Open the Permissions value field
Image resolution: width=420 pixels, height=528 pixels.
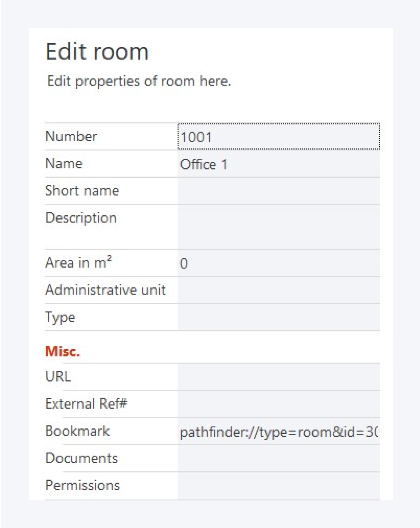pos(278,486)
